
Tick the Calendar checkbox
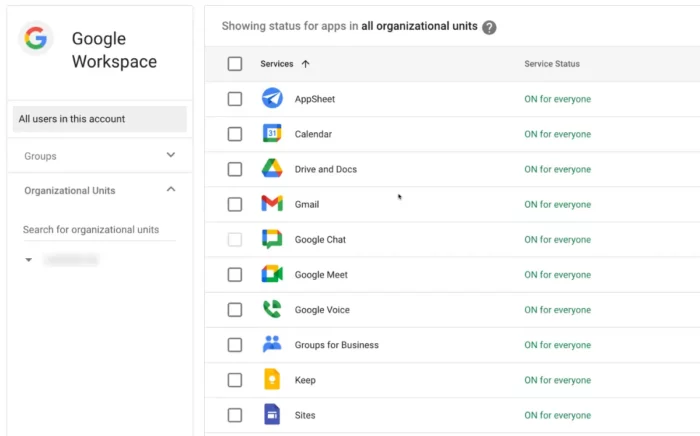235,134
